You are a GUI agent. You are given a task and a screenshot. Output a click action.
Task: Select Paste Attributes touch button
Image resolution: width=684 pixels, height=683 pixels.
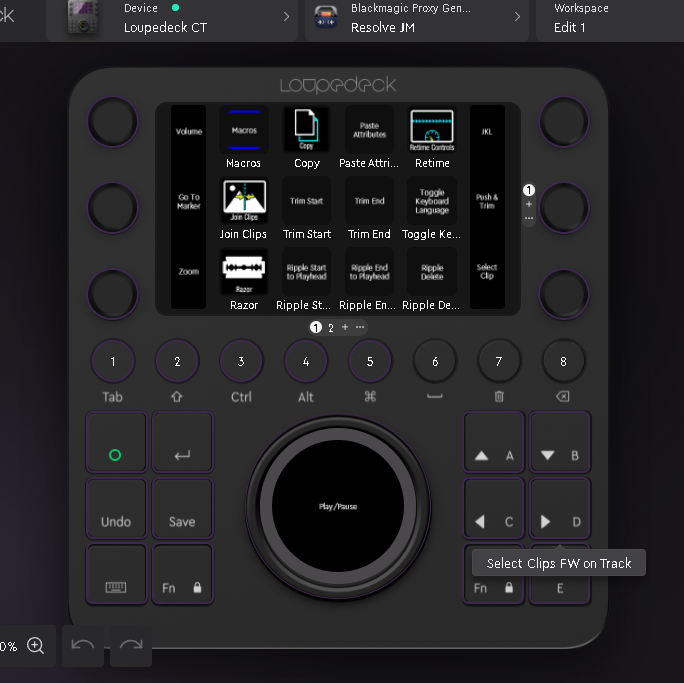tap(369, 130)
